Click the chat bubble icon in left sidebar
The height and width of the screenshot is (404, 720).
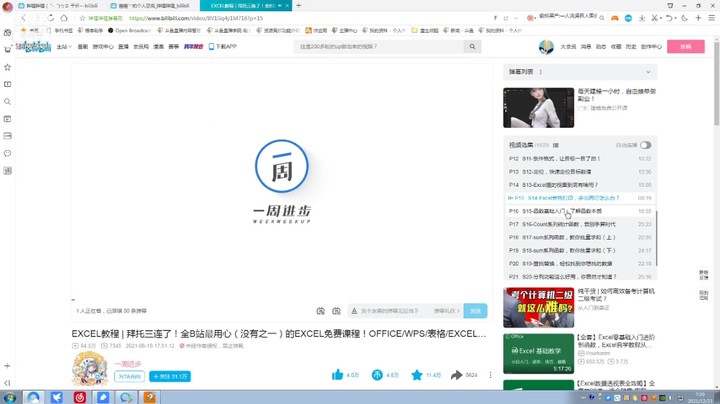[x=7, y=153]
